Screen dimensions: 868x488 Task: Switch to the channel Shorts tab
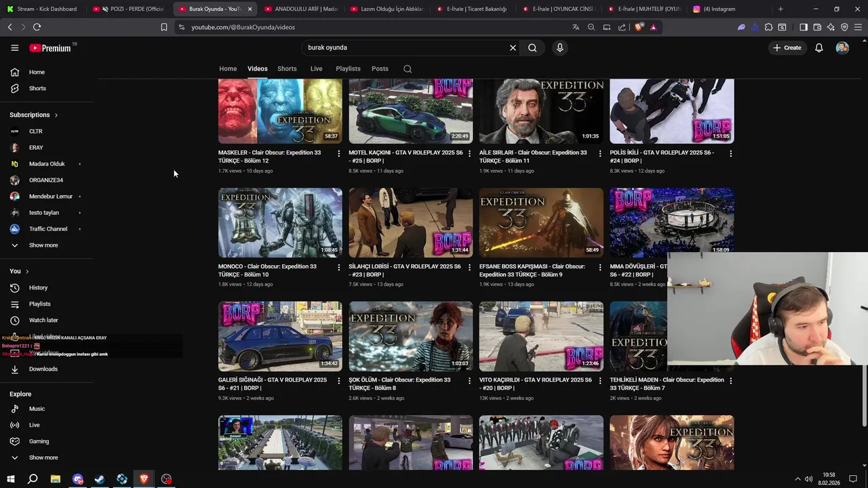point(287,68)
